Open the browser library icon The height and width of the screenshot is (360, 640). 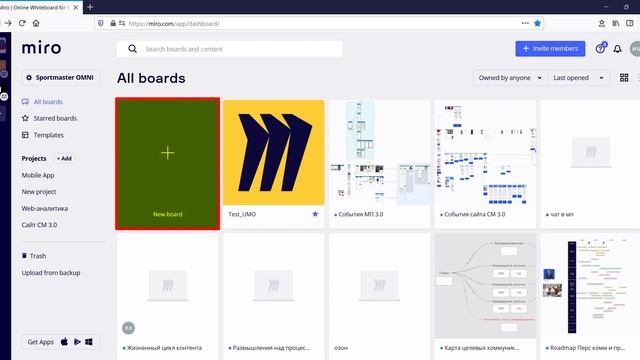tap(616, 23)
